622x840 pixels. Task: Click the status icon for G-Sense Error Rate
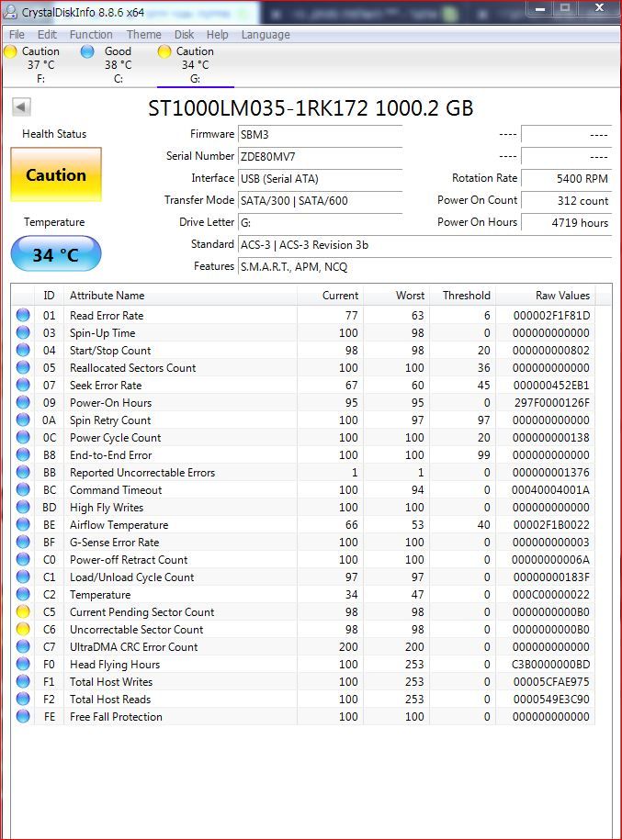coord(23,542)
